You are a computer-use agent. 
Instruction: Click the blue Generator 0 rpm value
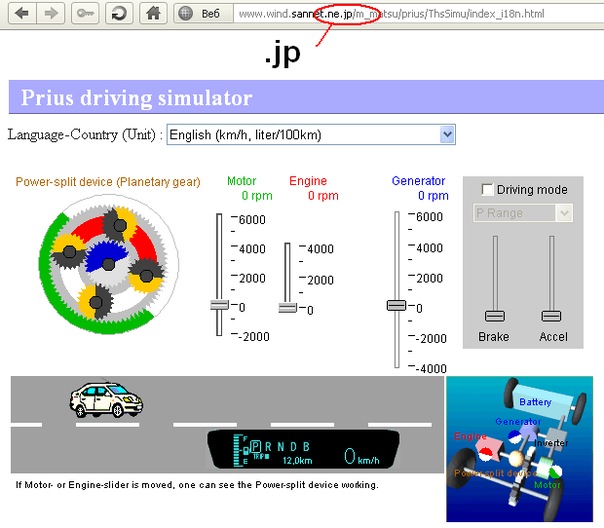click(x=433, y=196)
